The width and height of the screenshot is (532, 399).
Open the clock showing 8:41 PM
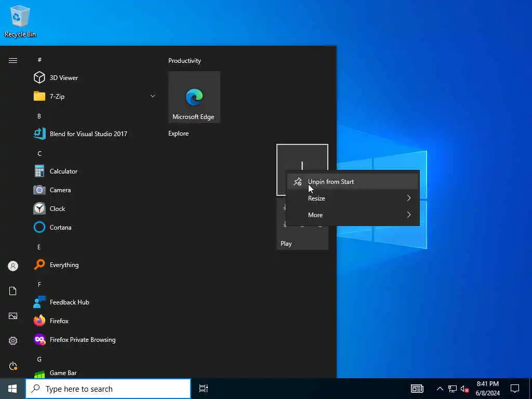click(x=487, y=389)
